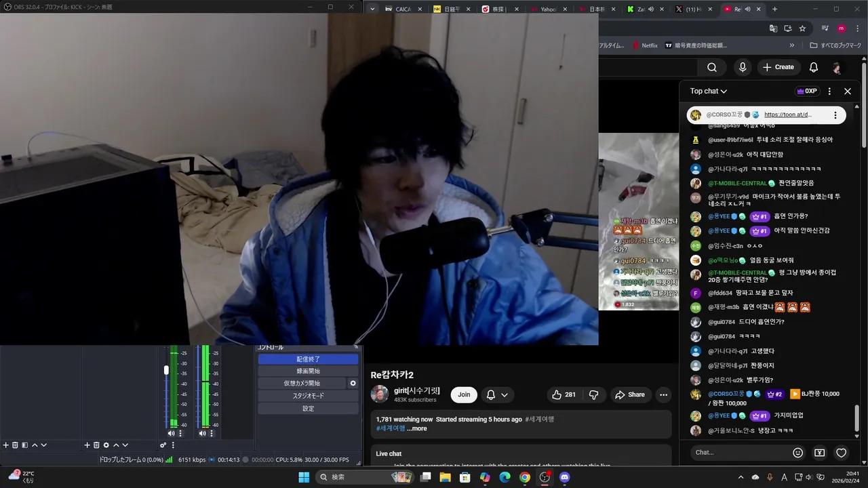Image resolution: width=868 pixels, height=488 pixels.
Task: Start virtual camera with 仮想カメラ開始
Action: click(302, 384)
